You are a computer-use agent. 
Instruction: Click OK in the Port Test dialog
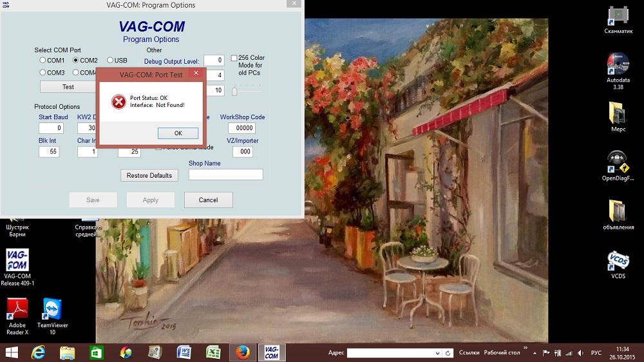[178, 133]
